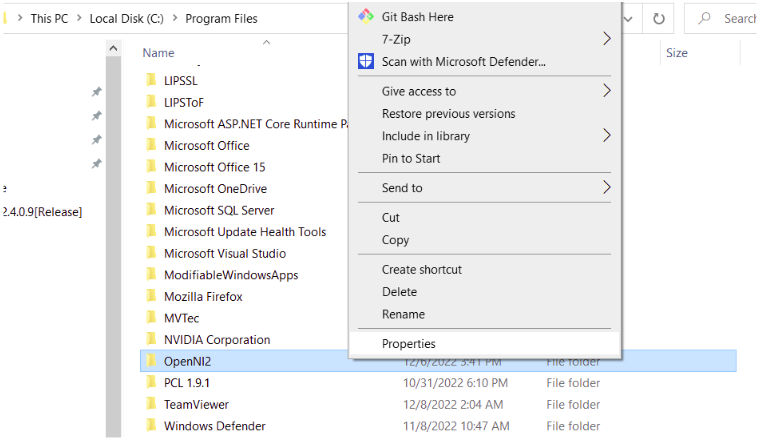Expand the Give access to submenu arrow

pyautogui.click(x=606, y=91)
